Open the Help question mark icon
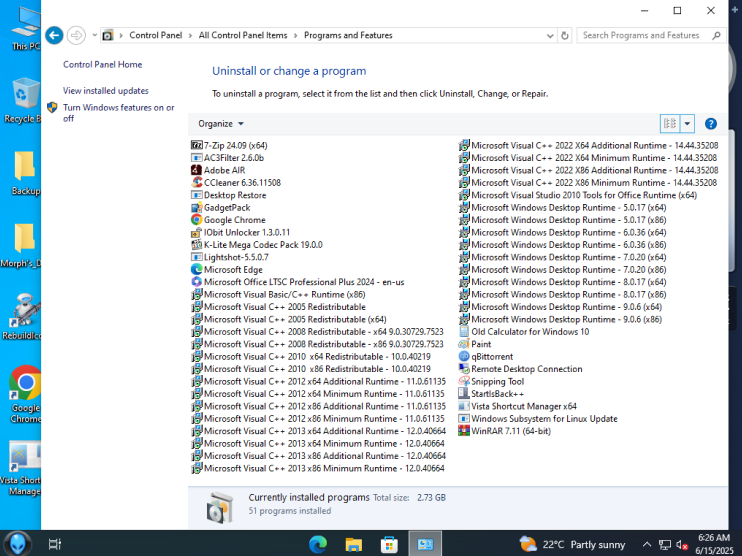This screenshot has height=556, width=742. point(710,124)
